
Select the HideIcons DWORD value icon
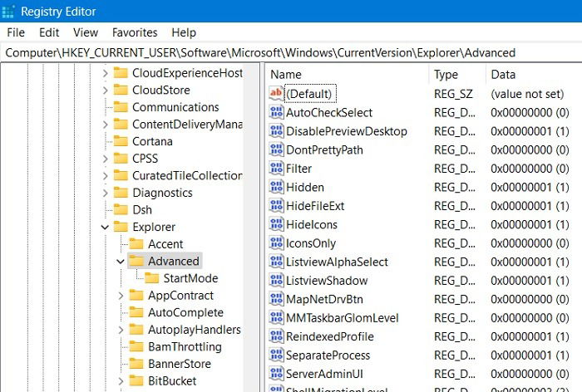[277, 224]
